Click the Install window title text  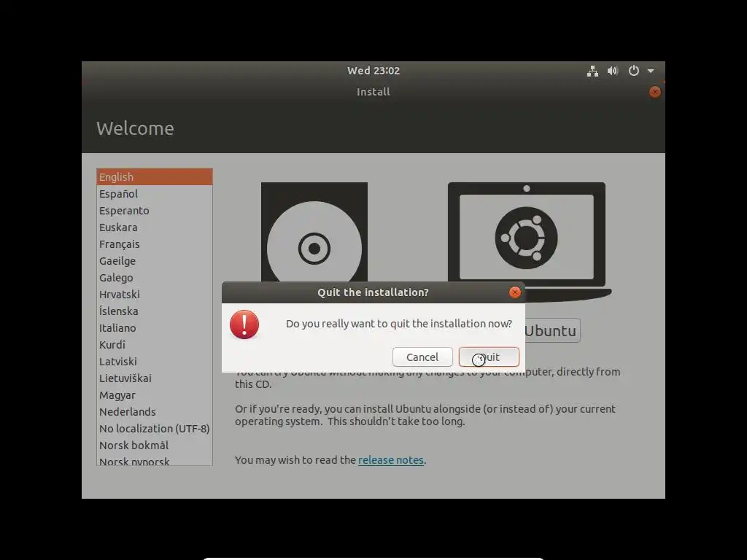click(373, 91)
